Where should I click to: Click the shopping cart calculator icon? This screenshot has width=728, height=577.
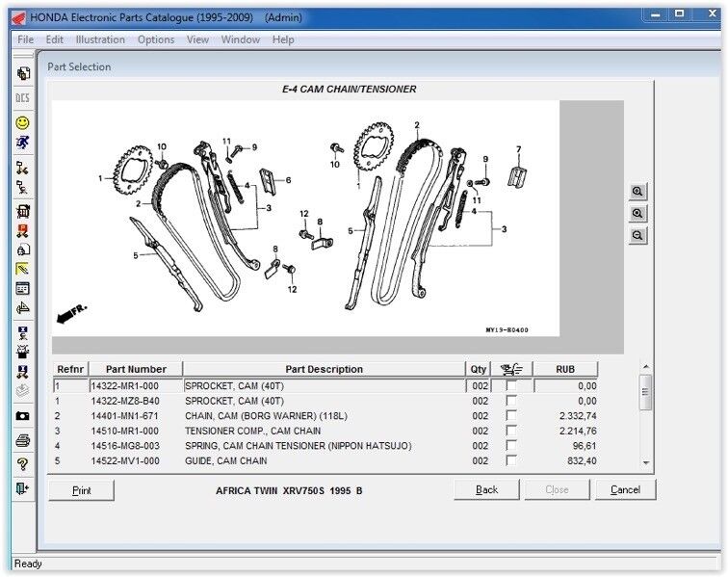pos(23,211)
